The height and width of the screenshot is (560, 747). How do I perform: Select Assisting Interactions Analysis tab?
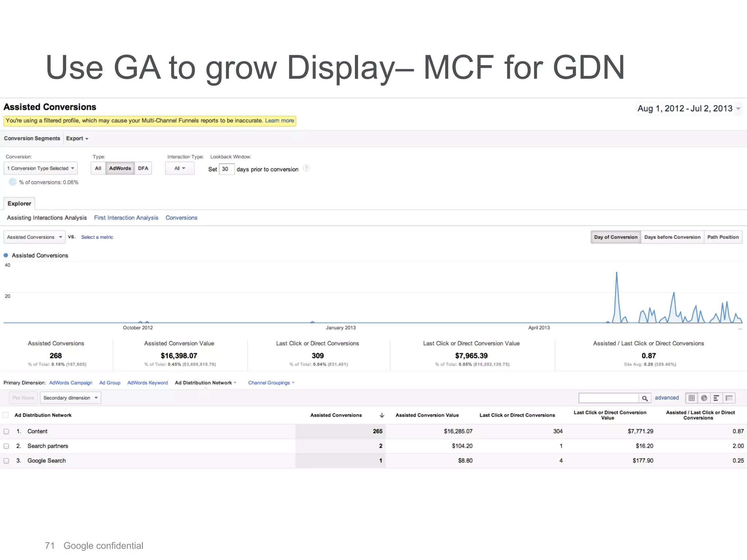[x=47, y=218]
